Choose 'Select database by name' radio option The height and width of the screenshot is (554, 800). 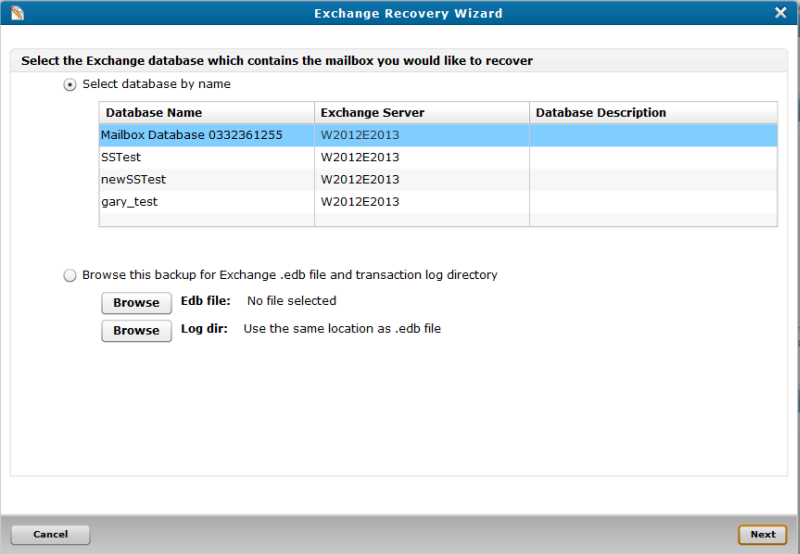[x=70, y=84]
